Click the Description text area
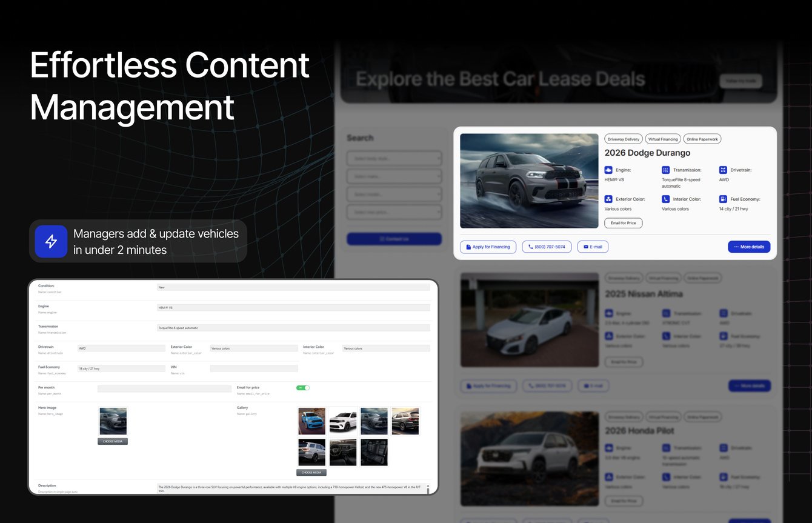The image size is (812, 523). click(293, 488)
